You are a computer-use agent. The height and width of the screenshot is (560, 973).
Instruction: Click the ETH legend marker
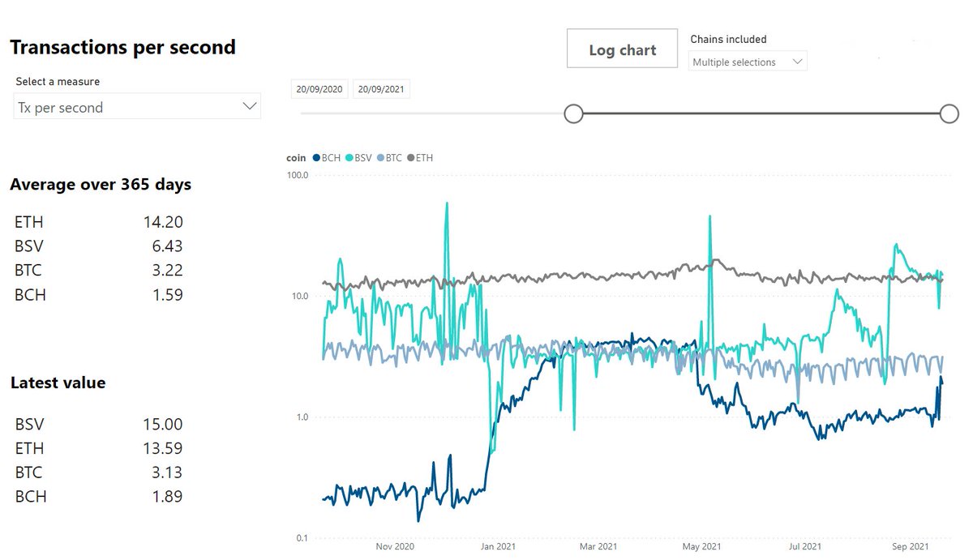coord(410,158)
